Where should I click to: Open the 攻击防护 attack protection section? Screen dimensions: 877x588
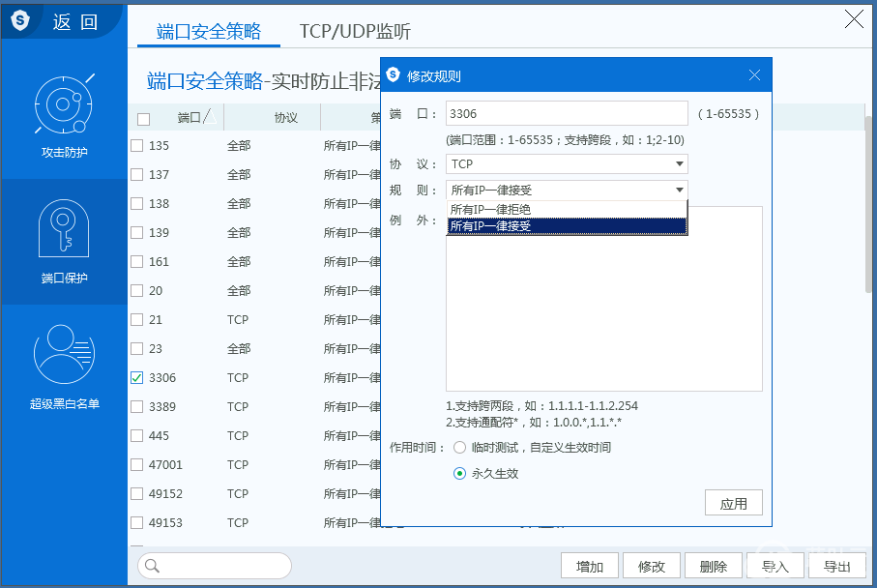pyautogui.click(x=64, y=116)
